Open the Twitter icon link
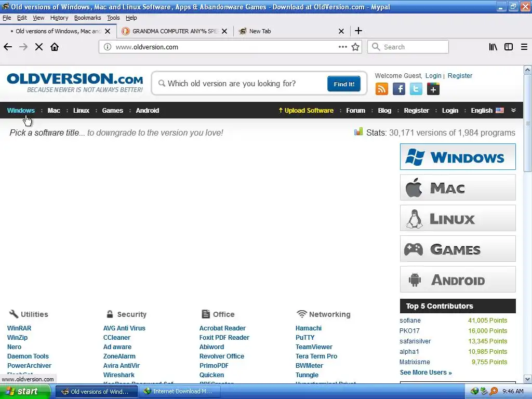532x399 pixels. 416,89
